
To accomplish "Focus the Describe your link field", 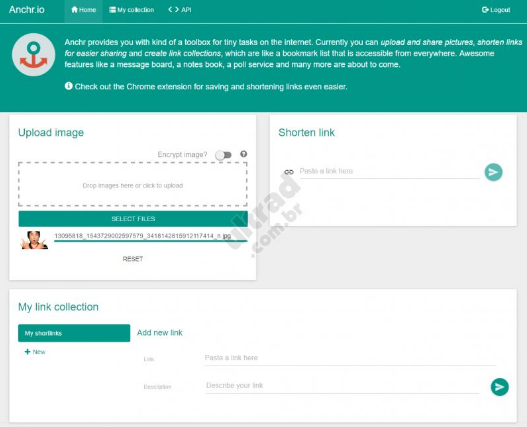I will click(342, 386).
